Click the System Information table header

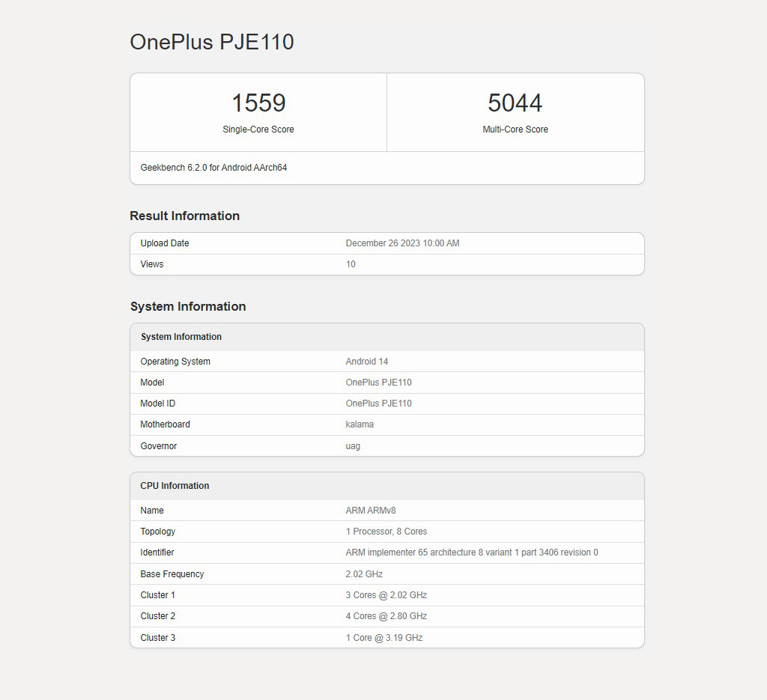click(181, 337)
